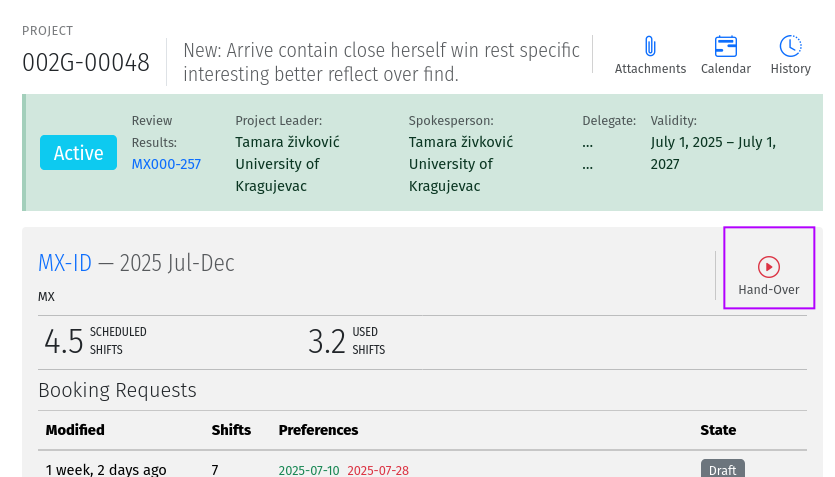The height and width of the screenshot is (477, 835).
Task: Click the Booking Requests heading
Action: click(117, 390)
